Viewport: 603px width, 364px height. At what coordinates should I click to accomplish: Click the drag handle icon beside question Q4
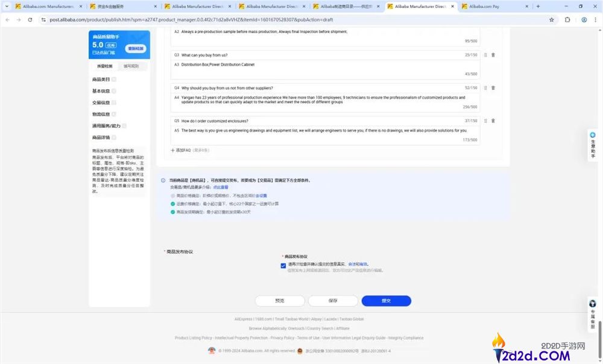click(x=485, y=87)
